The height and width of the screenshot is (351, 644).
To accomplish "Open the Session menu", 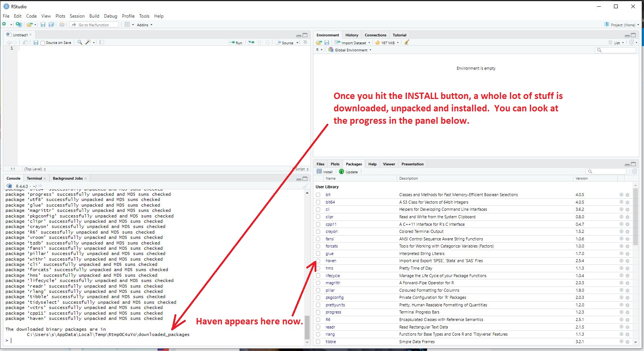I will (x=77, y=16).
